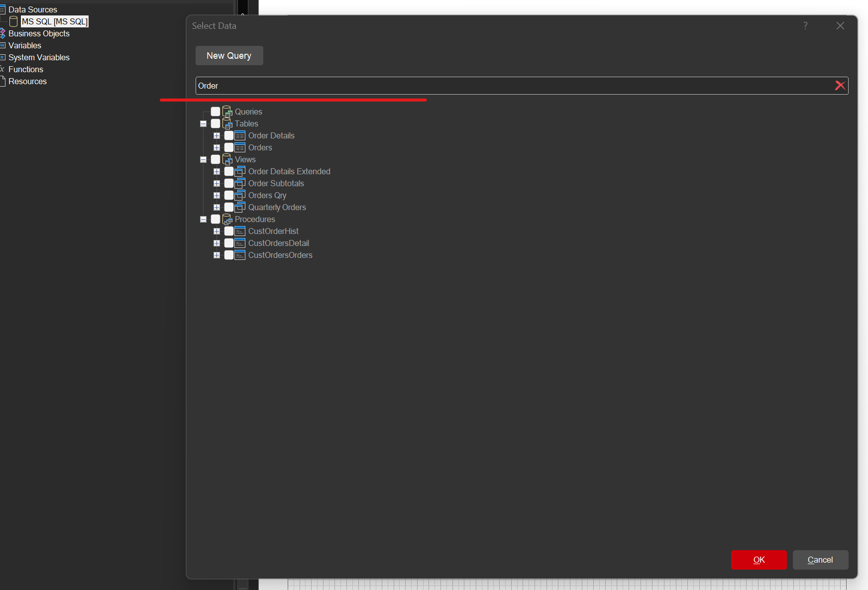Select the Business Objects tree item
This screenshot has height=590, width=868.
click(x=39, y=33)
